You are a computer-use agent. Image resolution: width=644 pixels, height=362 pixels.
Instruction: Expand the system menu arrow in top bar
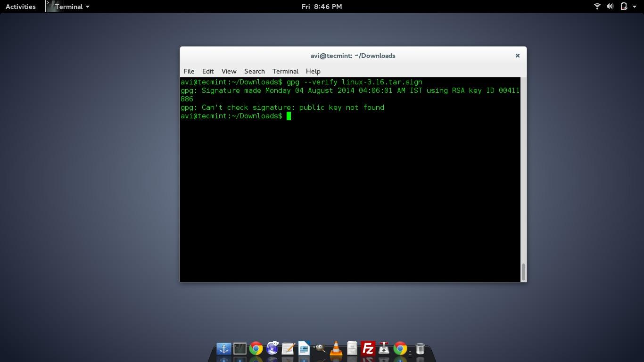pyautogui.click(x=636, y=7)
